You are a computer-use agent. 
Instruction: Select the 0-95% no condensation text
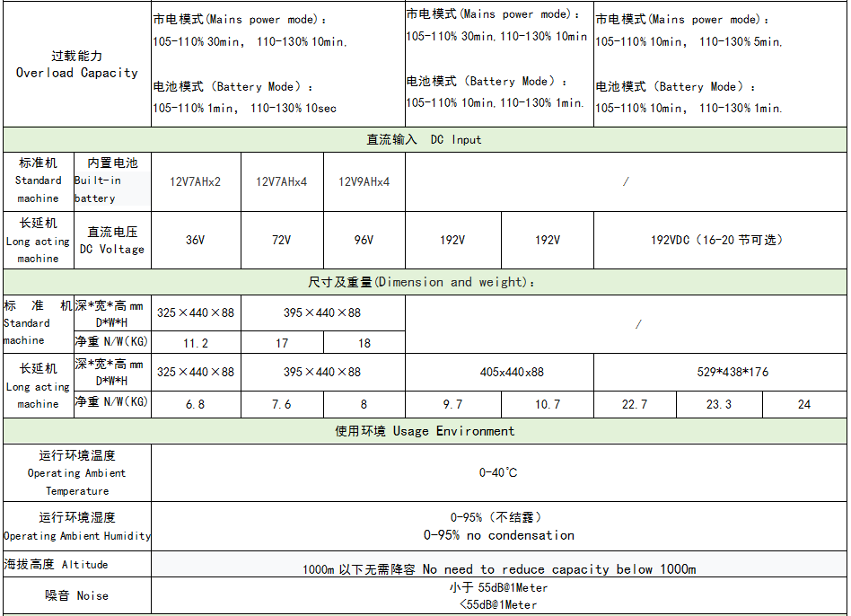(x=498, y=535)
